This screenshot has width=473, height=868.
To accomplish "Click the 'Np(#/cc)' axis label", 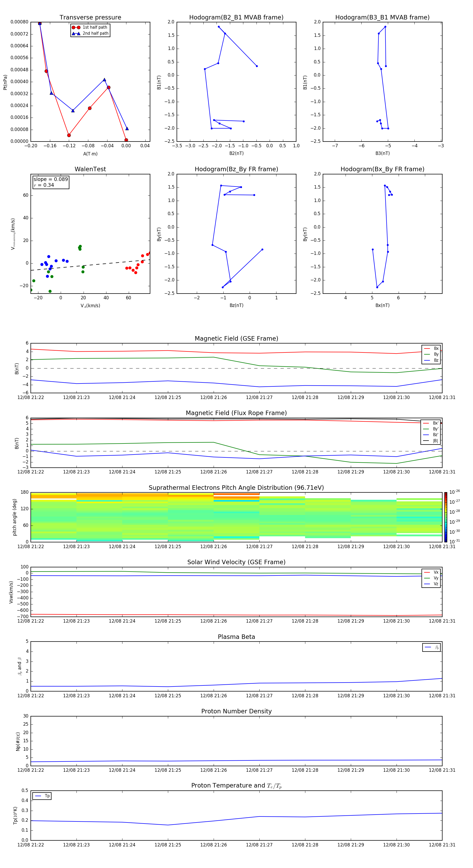I will point(18,741).
